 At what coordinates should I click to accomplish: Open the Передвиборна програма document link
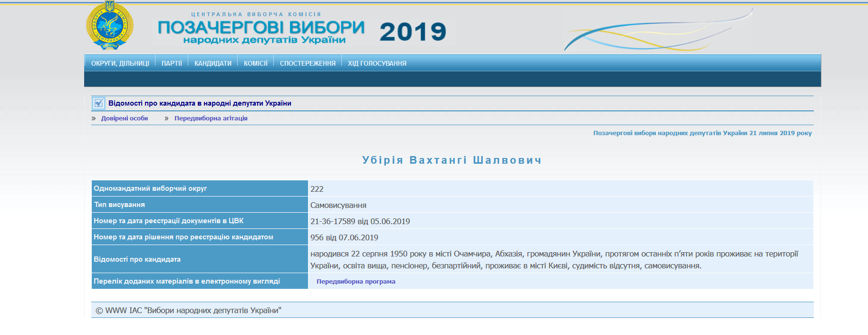(356, 282)
